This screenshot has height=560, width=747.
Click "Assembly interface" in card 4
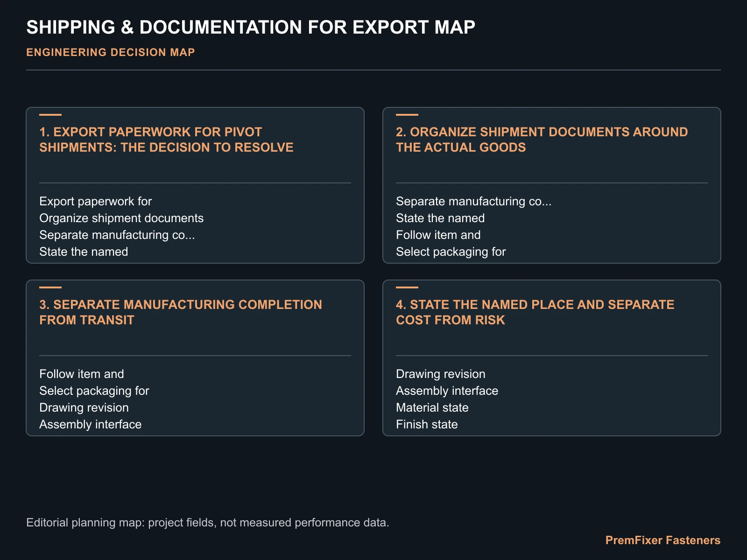point(447,391)
